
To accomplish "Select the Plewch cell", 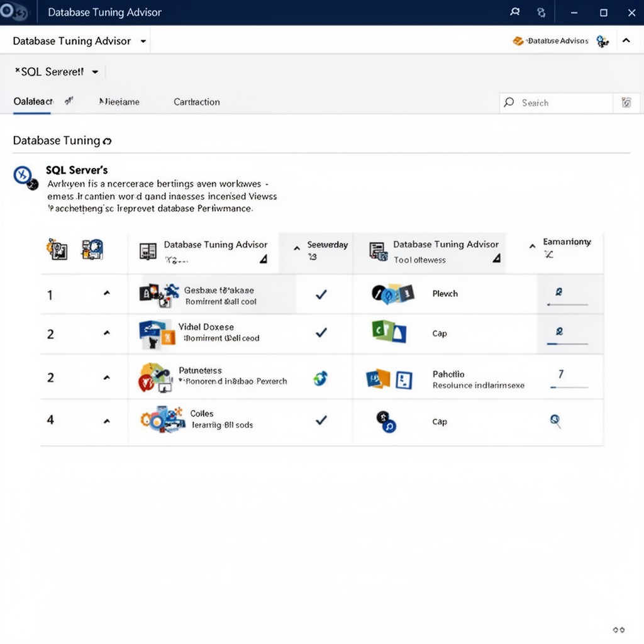I will coord(445,294).
